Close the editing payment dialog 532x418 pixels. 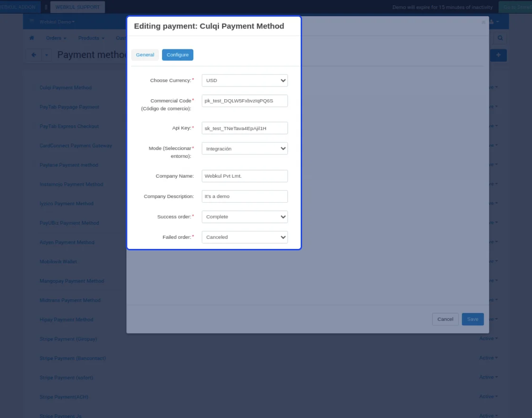[x=483, y=22]
